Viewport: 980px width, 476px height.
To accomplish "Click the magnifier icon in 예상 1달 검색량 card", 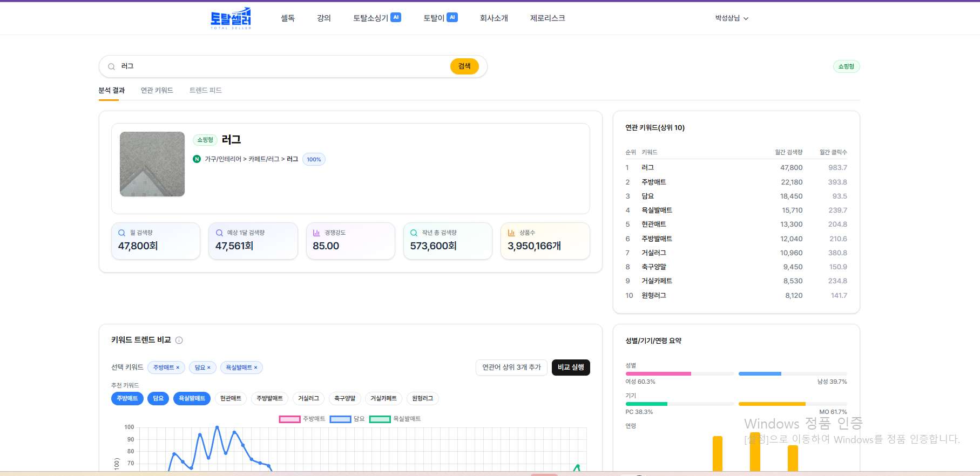I will (x=219, y=233).
